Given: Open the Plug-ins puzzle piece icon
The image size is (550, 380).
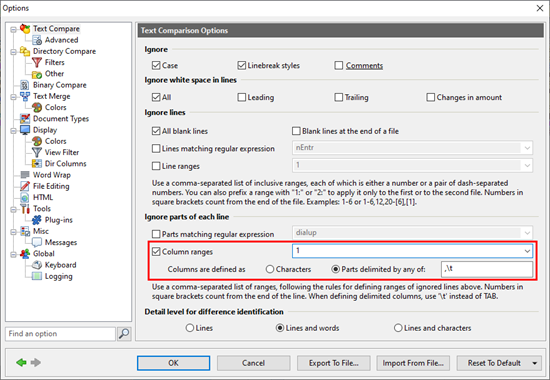Looking at the screenshot, I should [x=37, y=220].
